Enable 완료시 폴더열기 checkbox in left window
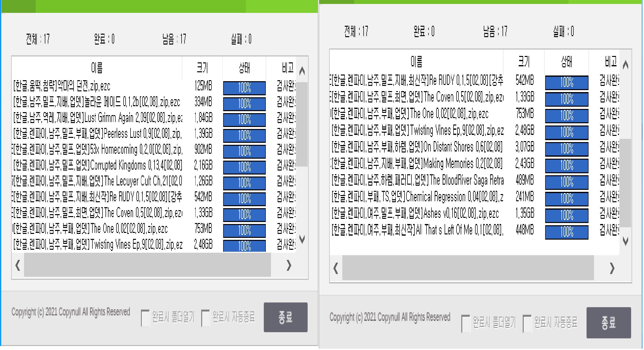 click(145, 318)
